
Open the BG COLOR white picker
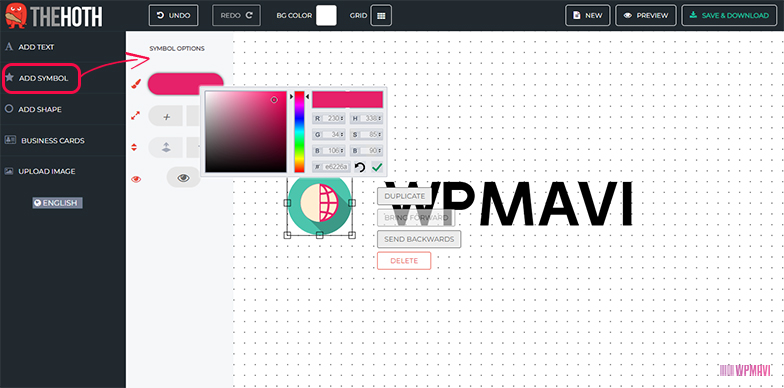326,16
